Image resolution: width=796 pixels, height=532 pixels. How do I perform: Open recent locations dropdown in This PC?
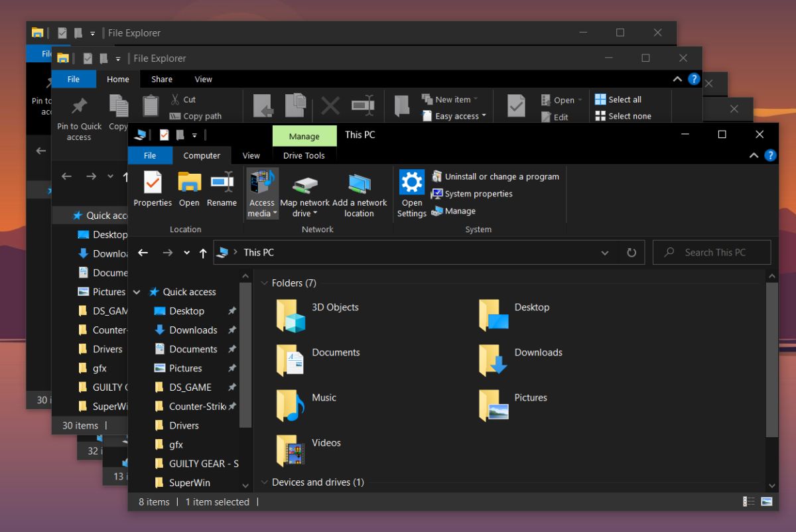[x=186, y=253]
